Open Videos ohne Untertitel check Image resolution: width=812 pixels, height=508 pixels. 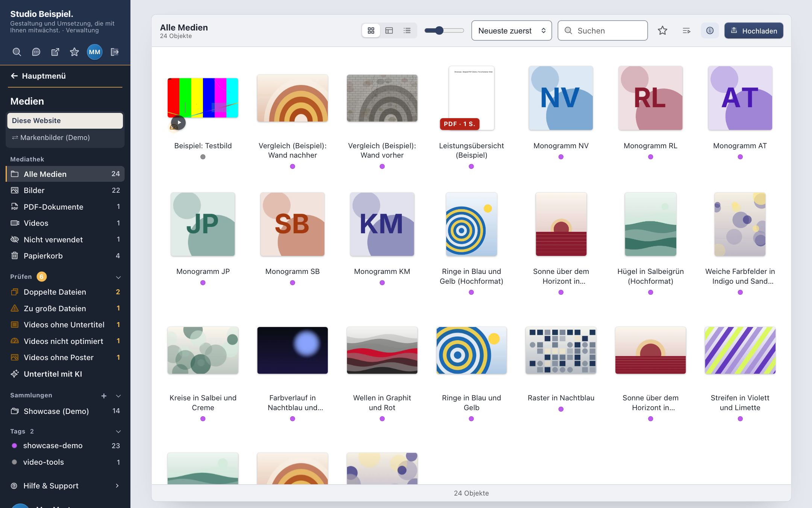pyautogui.click(x=65, y=325)
